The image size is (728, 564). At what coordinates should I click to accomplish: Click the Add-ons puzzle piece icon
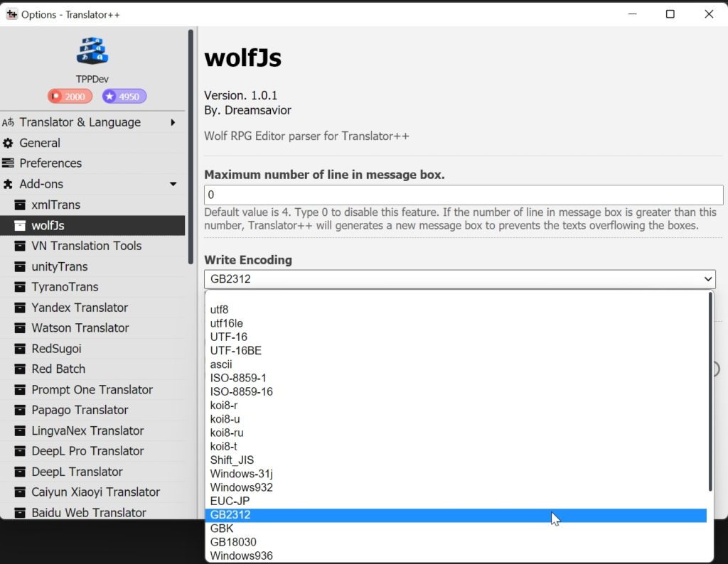click(x=8, y=184)
